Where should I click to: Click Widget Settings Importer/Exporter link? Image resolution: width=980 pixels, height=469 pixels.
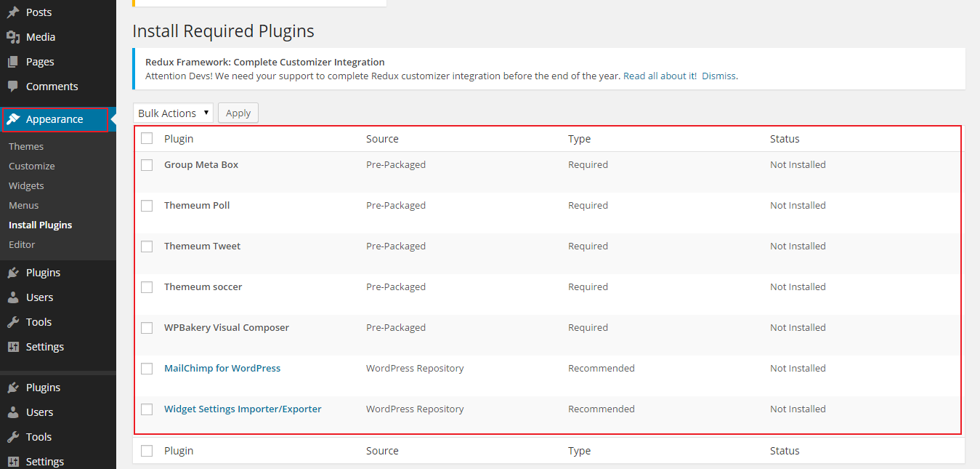(x=243, y=409)
